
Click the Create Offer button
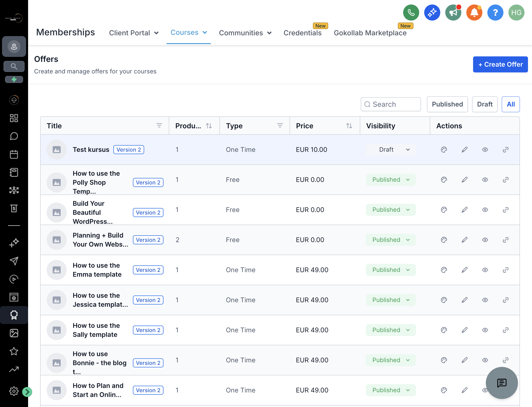pos(500,64)
